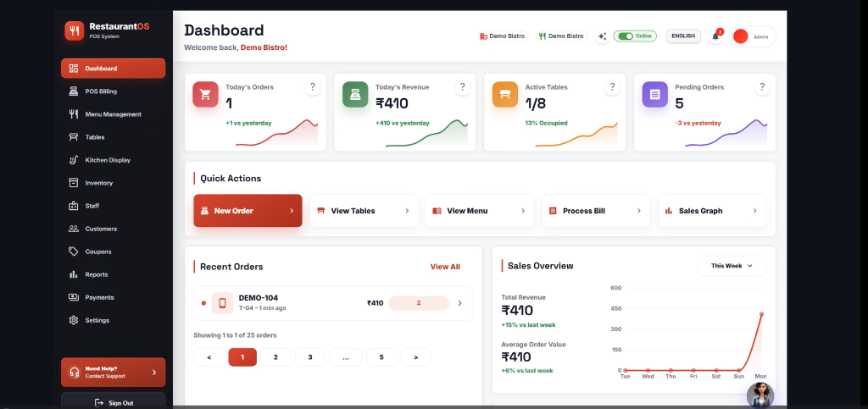This screenshot has height=409, width=868.
Task: Click the Today's Orders cart icon
Action: click(x=205, y=95)
